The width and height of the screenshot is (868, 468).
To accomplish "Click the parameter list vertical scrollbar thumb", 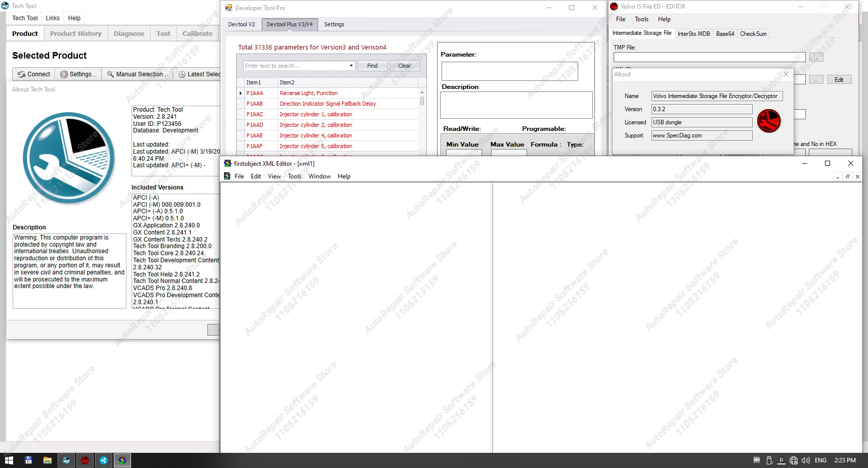I will click(x=422, y=101).
